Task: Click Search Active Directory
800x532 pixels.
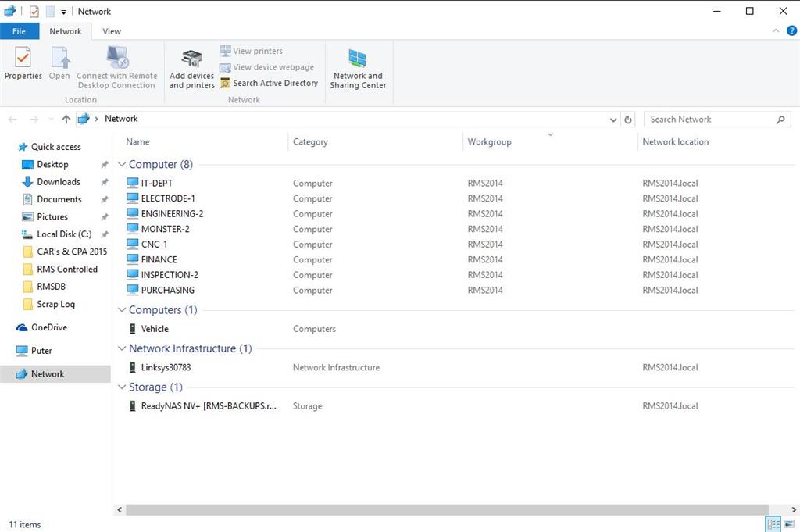Action: pyautogui.click(x=269, y=83)
